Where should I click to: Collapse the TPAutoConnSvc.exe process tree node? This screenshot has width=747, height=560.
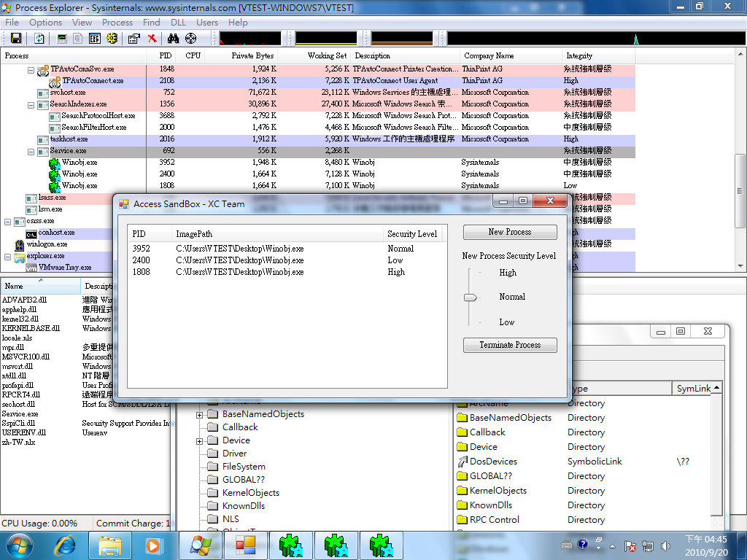coord(31,70)
